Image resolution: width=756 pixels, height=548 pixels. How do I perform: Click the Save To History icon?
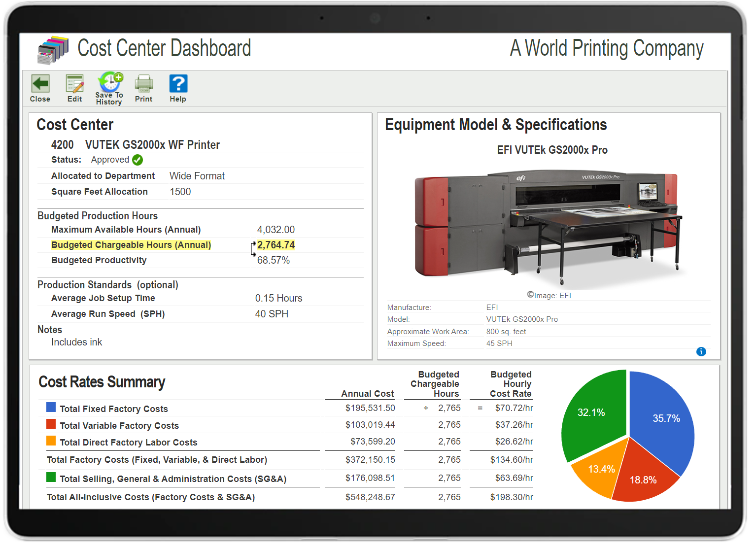click(110, 82)
